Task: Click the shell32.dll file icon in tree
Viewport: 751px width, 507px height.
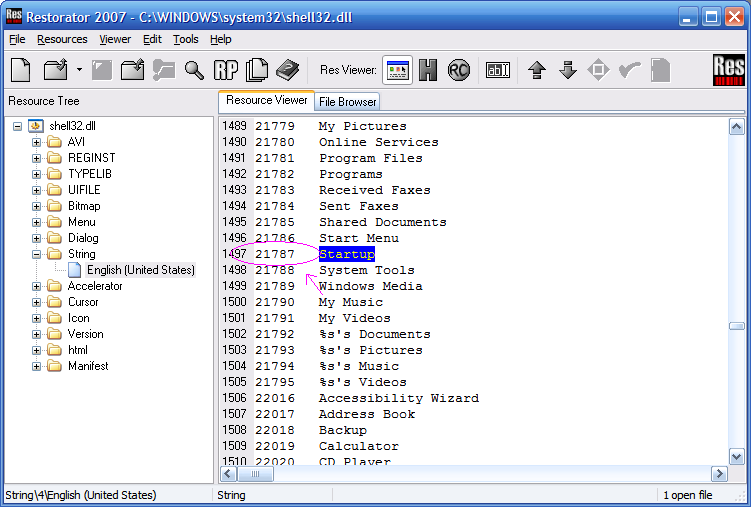Action: click(x=35, y=126)
